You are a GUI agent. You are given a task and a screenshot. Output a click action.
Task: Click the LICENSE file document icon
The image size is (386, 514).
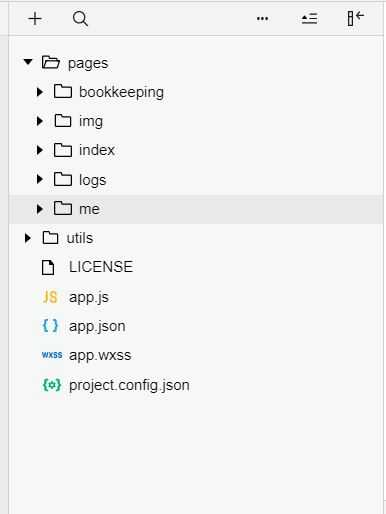[x=48, y=267]
